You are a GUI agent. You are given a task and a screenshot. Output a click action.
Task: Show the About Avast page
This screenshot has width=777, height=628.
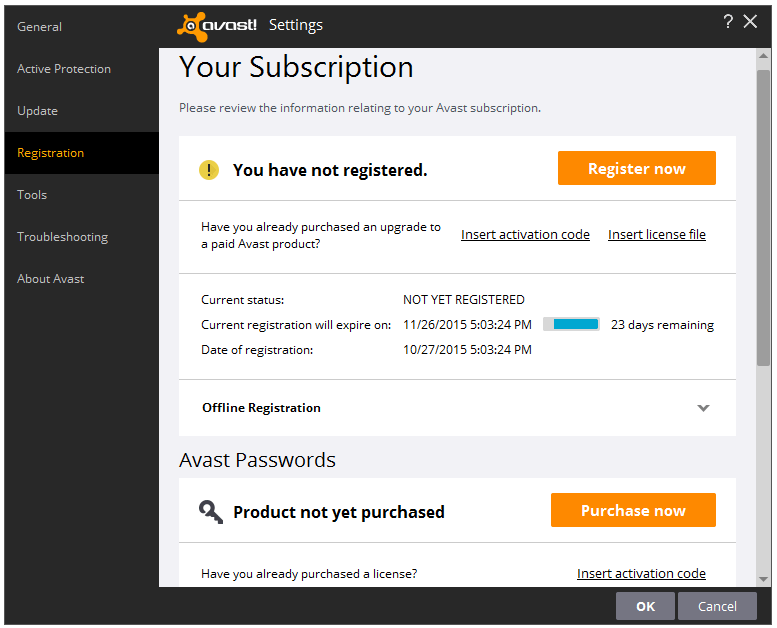click(x=51, y=279)
